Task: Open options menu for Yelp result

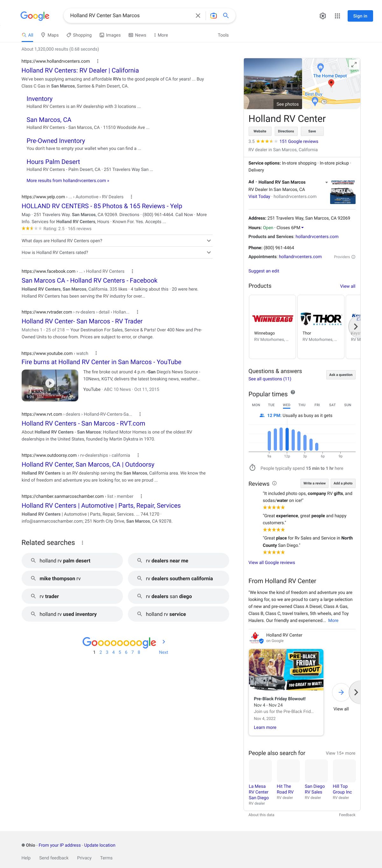Action: coord(131,197)
